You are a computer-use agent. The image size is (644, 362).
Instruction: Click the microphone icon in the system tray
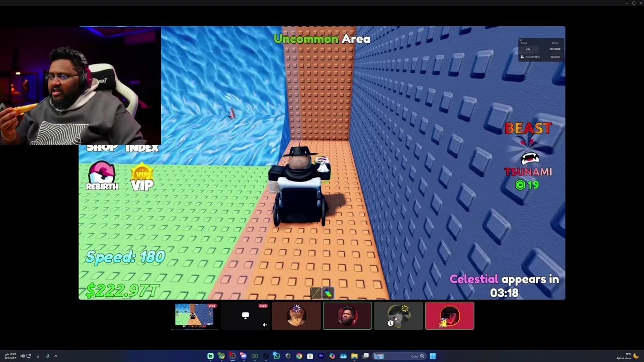coord(48,356)
